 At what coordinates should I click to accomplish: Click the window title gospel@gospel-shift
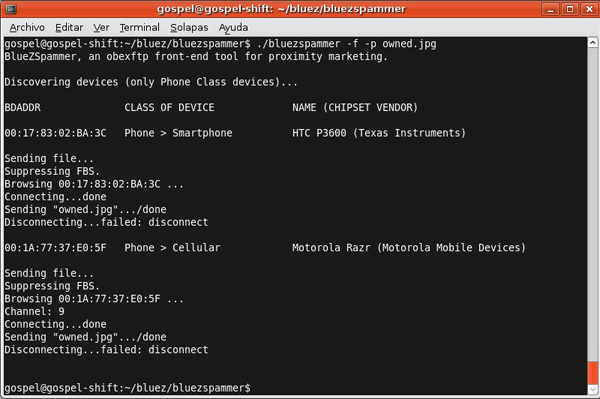coord(281,9)
